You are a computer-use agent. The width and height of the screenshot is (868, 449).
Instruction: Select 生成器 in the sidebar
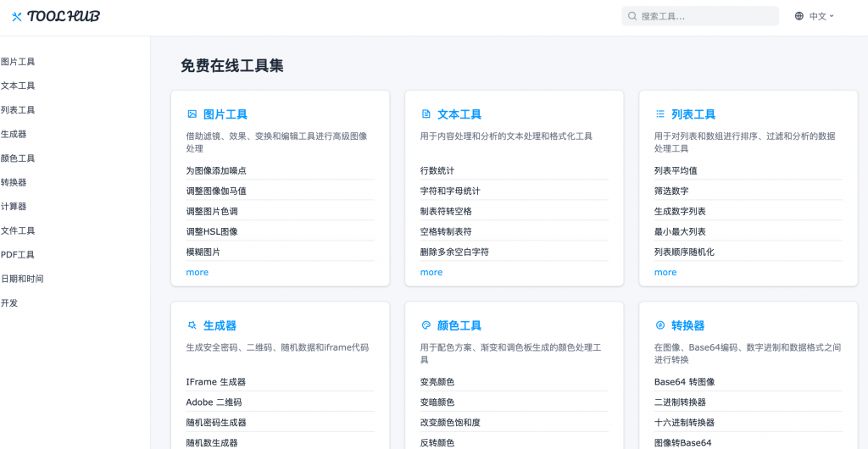14,134
